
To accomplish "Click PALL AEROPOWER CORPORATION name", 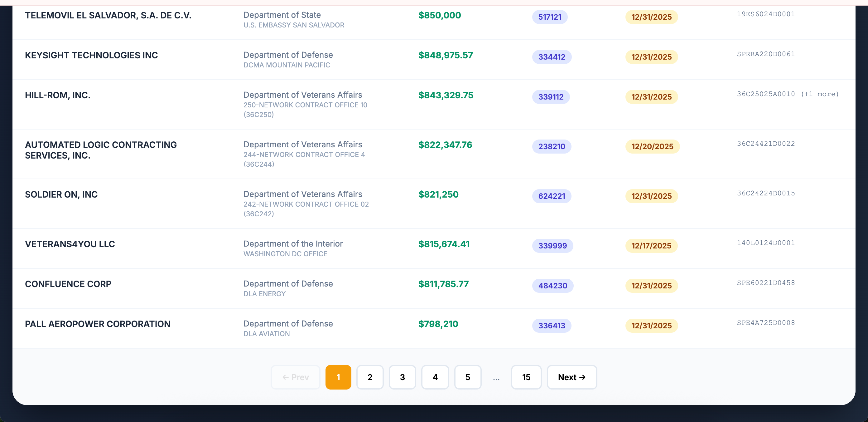I will 98,324.
